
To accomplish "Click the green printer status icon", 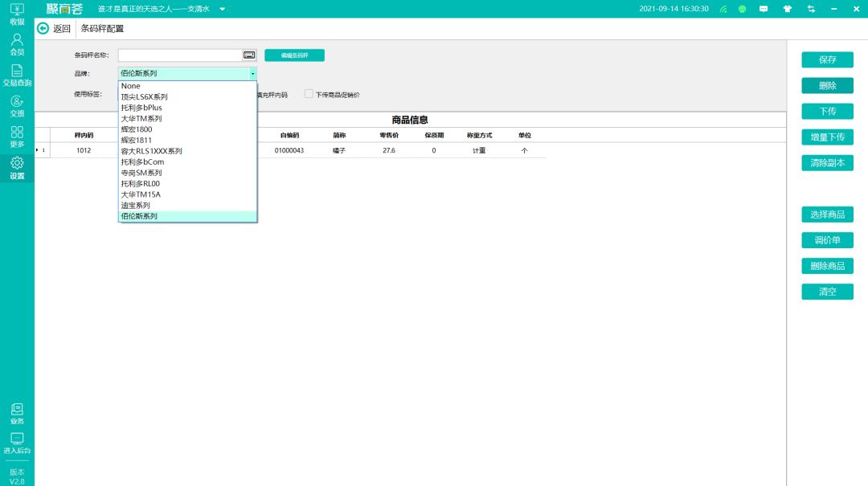I will 742,9.
